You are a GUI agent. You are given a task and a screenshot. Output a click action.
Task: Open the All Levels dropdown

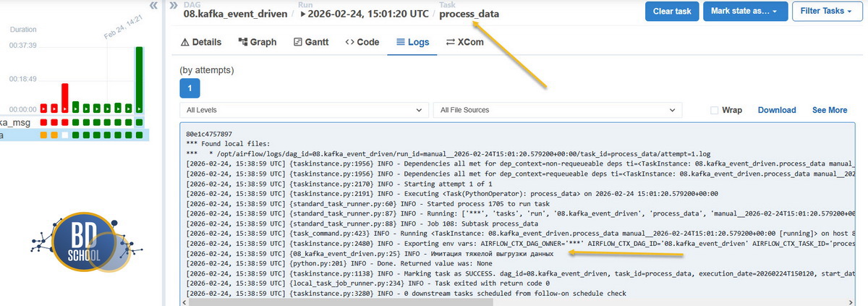coord(303,110)
